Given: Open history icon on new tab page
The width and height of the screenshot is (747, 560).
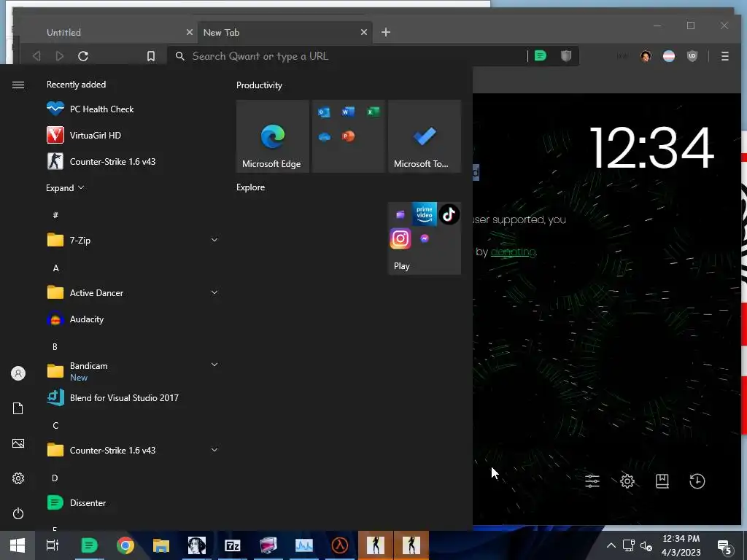Looking at the screenshot, I should click(697, 481).
